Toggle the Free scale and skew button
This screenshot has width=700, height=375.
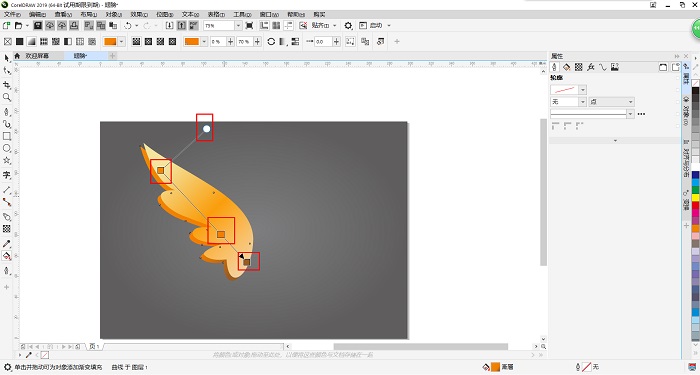(350, 42)
